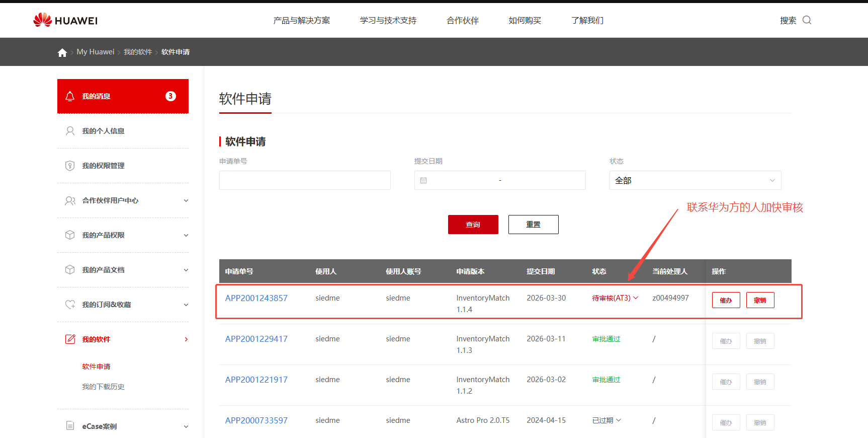Click the edit icon for 我的软件

(70, 339)
